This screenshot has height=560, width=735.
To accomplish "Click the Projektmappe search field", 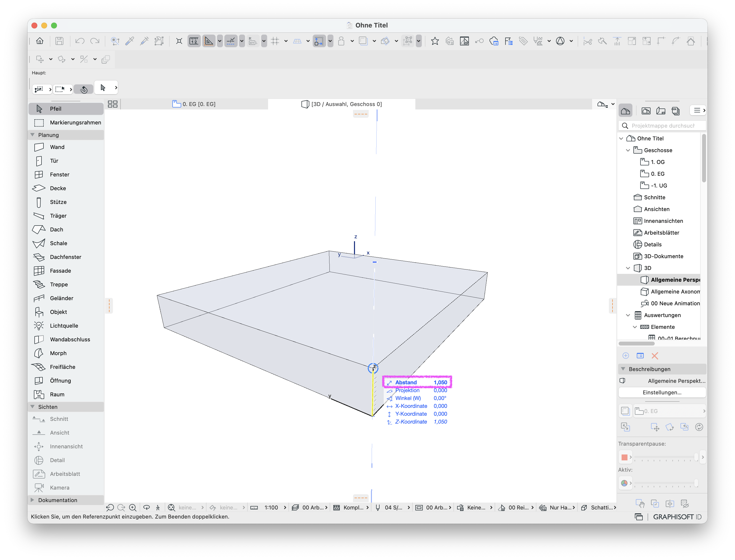I will pyautogui.click(x=663, y=126).
